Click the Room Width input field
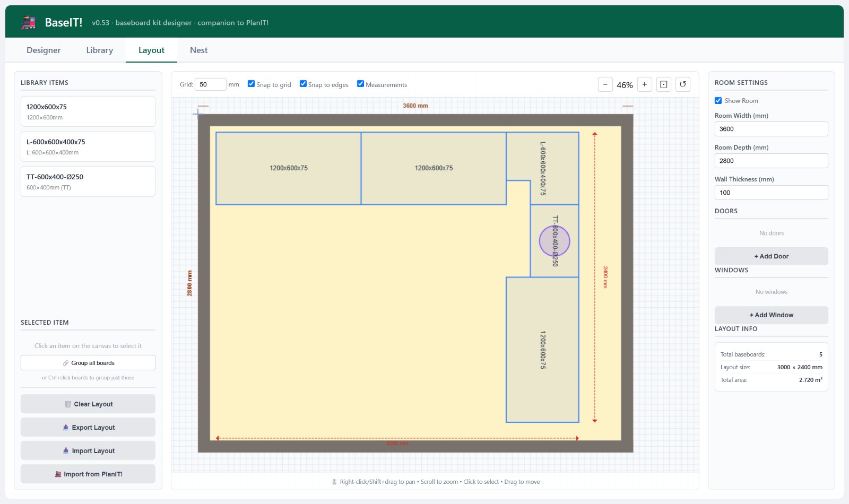 click(771, 129)
